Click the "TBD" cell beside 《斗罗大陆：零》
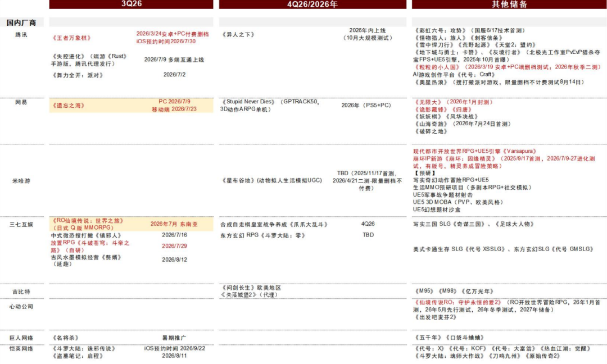This screenshot has height=364, width=607. click(368, 234)
